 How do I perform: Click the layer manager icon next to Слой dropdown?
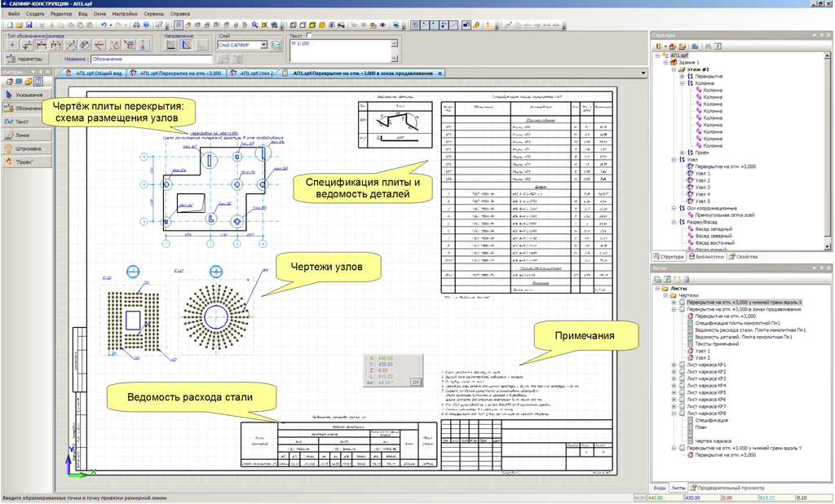(x=276, y=46)
